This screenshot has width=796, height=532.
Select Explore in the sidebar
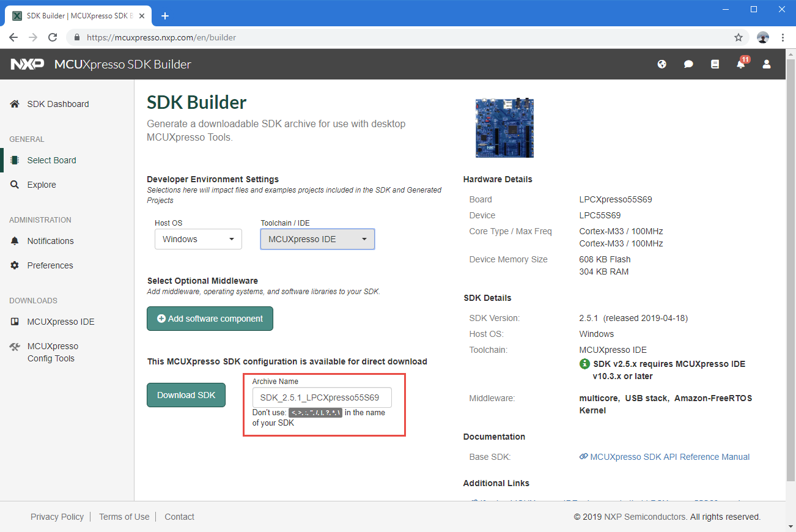(x=41, y=185)
